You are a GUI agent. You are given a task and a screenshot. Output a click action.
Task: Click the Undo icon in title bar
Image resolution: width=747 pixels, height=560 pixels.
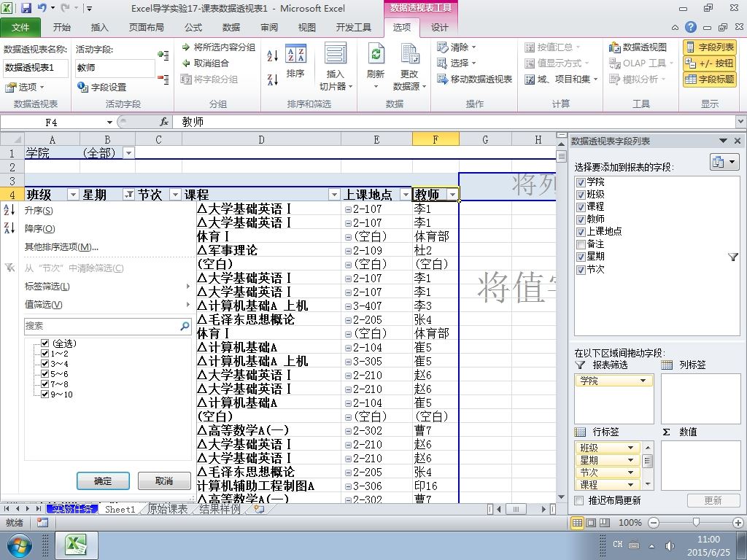click(42, 8)
